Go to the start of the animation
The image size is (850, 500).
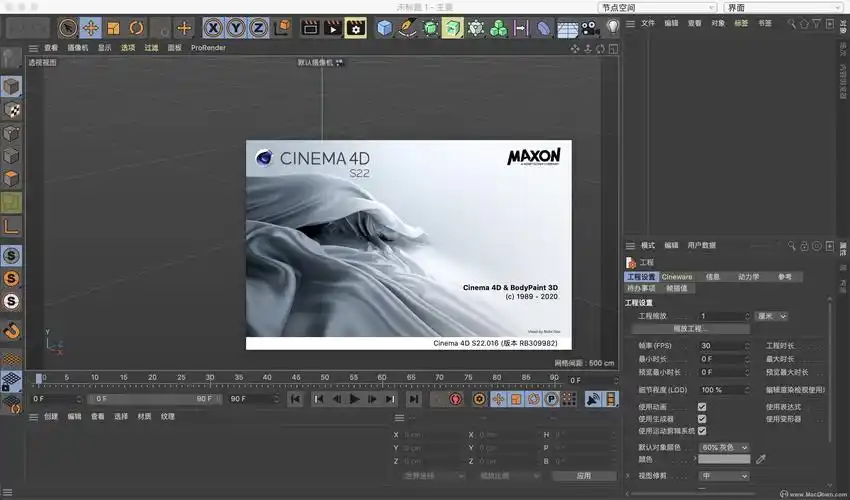(295, 399)
